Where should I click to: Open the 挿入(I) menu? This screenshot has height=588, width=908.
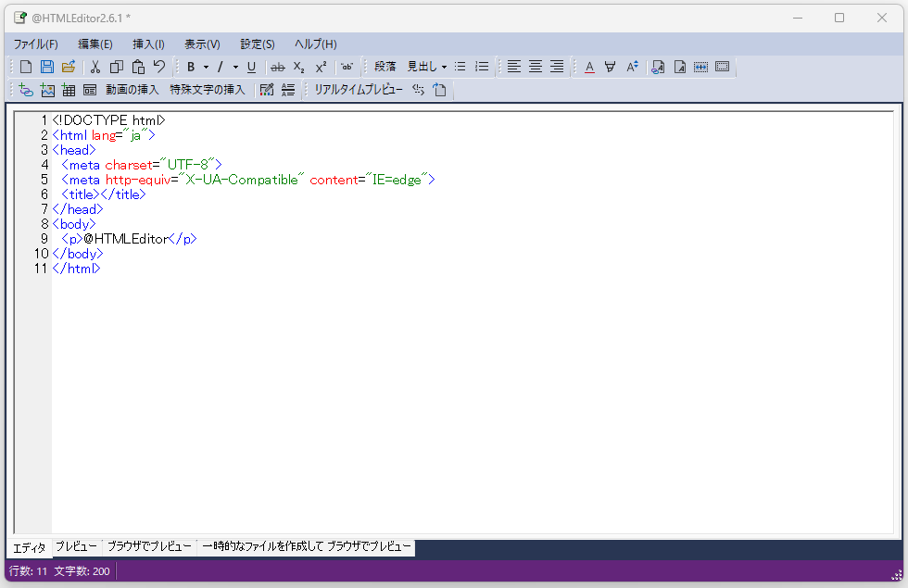pos(149,44)
